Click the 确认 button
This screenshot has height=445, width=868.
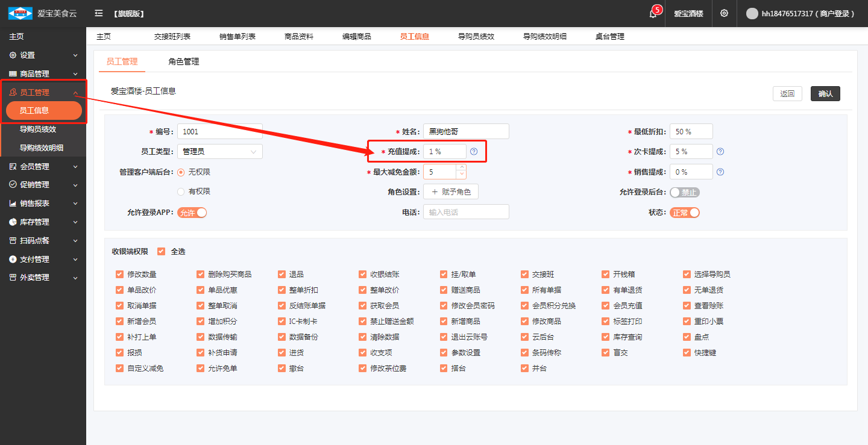click(825, 94)
